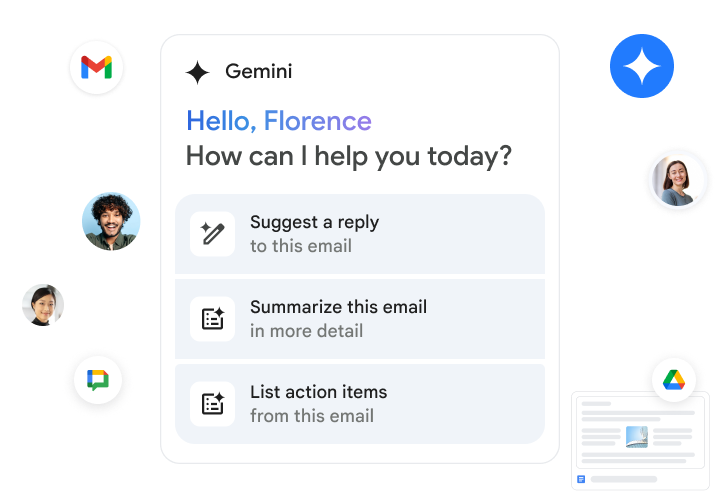Pick the "List action items" suggestion text
This screenshot has width=720, height=500.
(x=318, y=392)
